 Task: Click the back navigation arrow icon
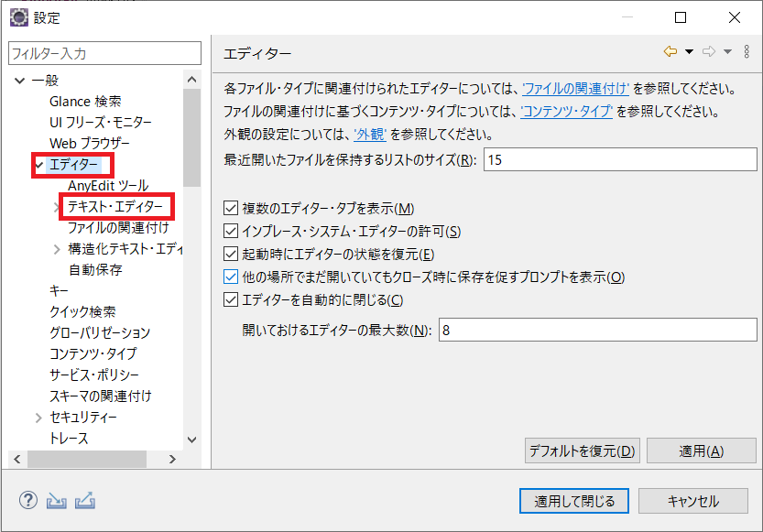click(670, 51)
